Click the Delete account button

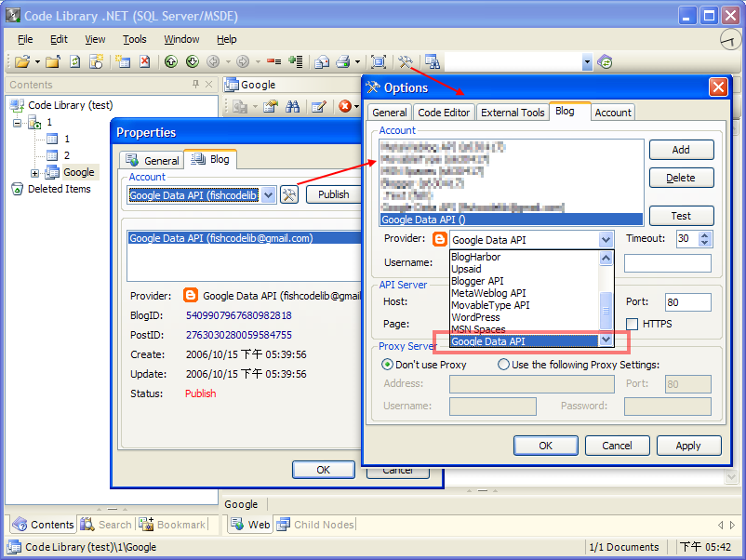pos(681,178)
